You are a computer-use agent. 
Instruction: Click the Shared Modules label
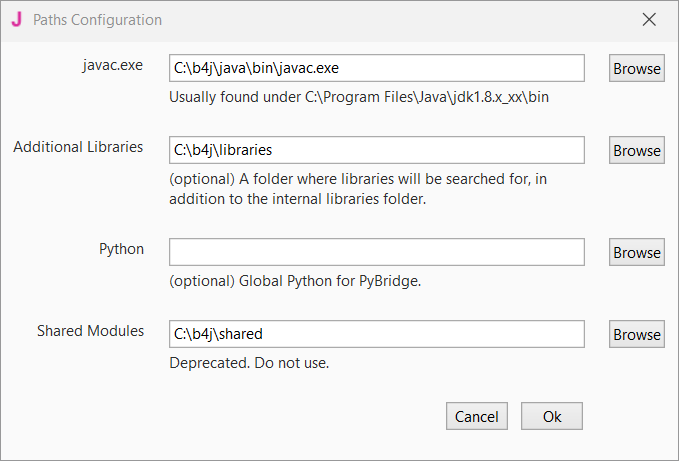(90, 331)
